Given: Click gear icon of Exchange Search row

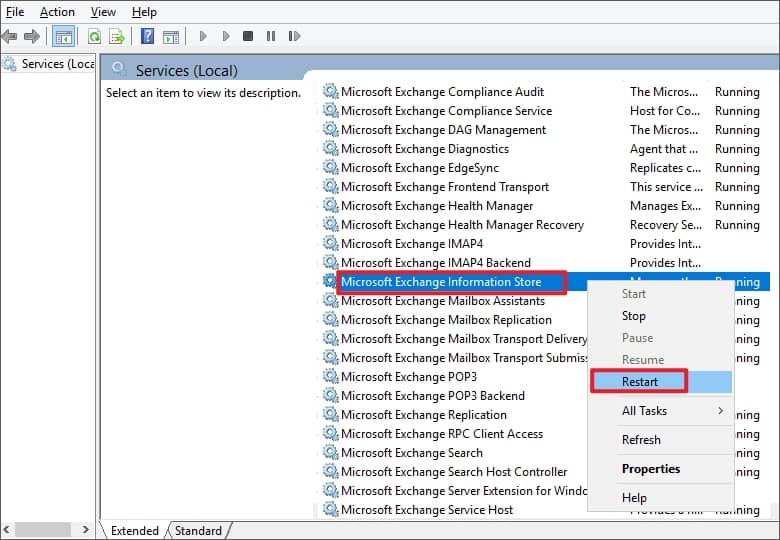Looking at the screenshot, I should click(x=330, y=451).
